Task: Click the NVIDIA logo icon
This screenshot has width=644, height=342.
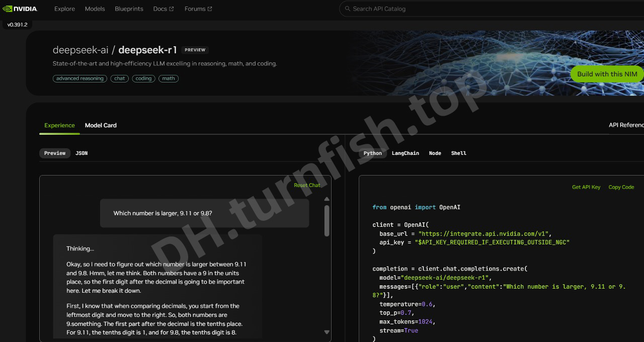Action: click(x=20, y=9)
